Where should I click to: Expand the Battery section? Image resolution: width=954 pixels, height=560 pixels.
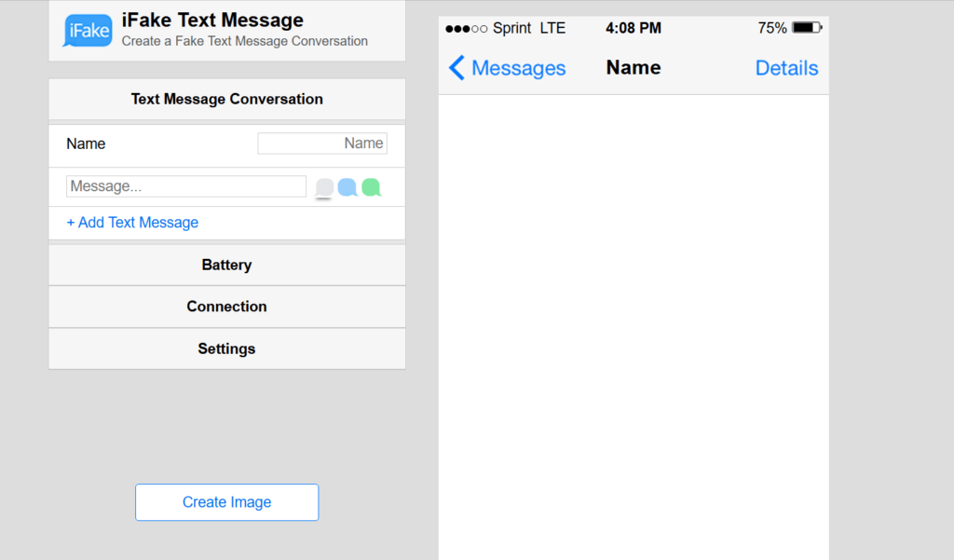point(227,265)
